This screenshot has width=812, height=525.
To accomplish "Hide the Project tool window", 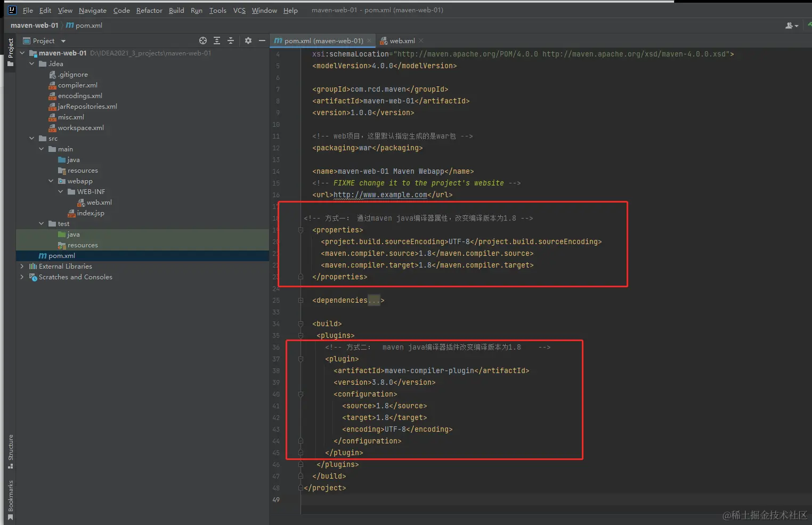I will coord(262,41).
